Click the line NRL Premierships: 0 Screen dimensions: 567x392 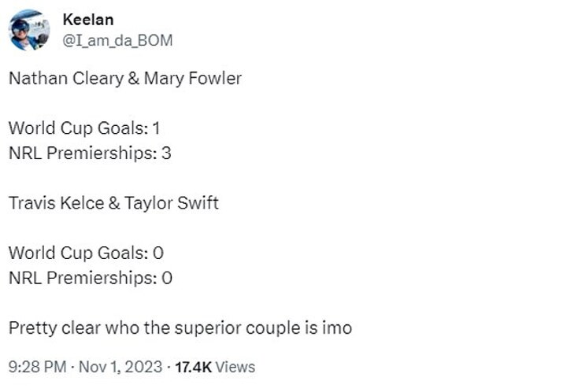pos(91,277)
